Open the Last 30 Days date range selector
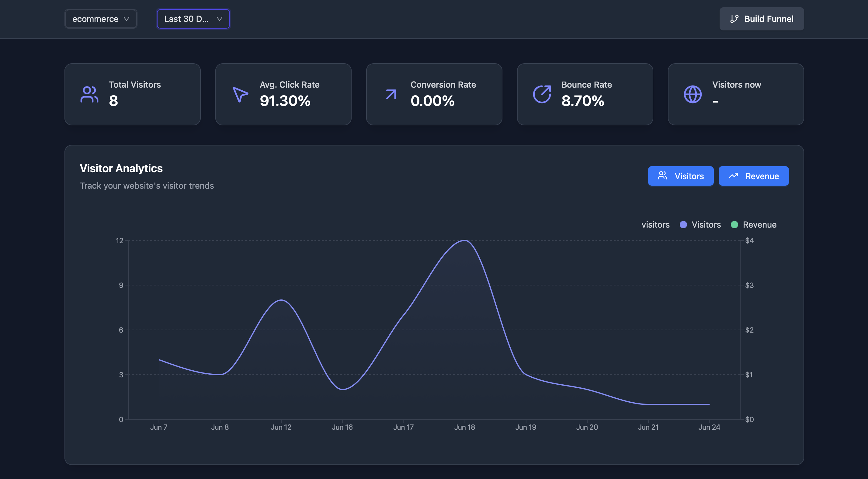 193,19
